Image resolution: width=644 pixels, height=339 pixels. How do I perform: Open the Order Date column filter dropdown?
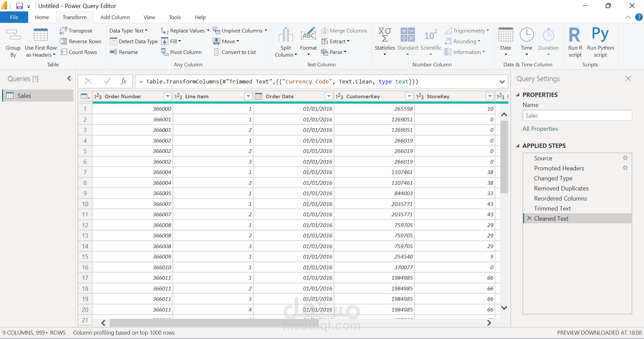tap(329, 96)
